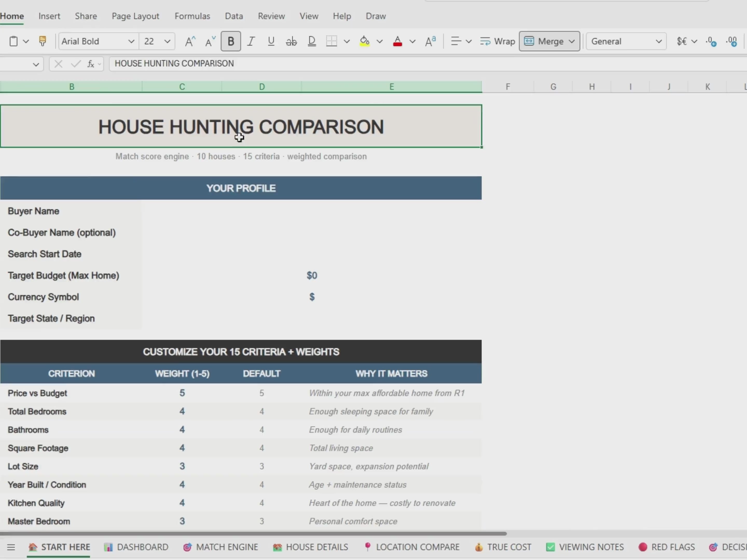Toggle Bold formatting

click(231, 41)
